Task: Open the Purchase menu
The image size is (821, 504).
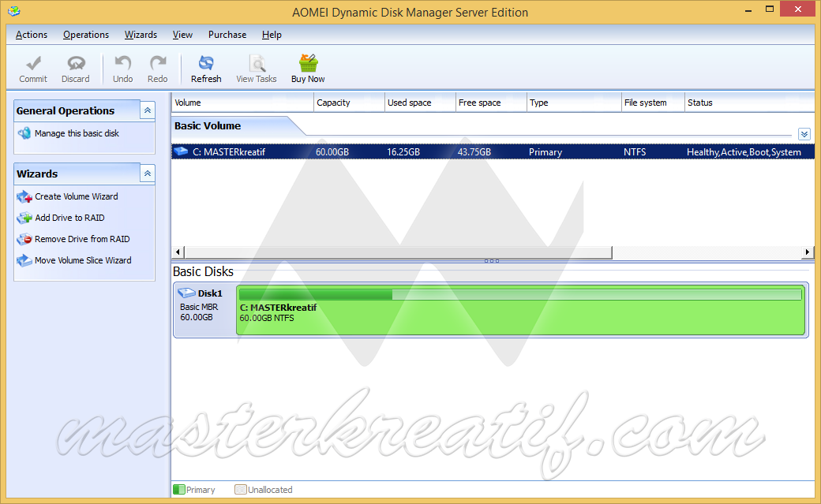Action: [x=227, y=35]
